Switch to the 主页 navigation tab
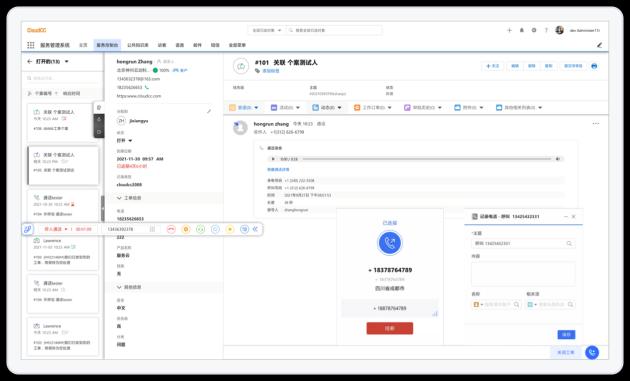This screenshot has width=630, height=381. coord(83,45)
